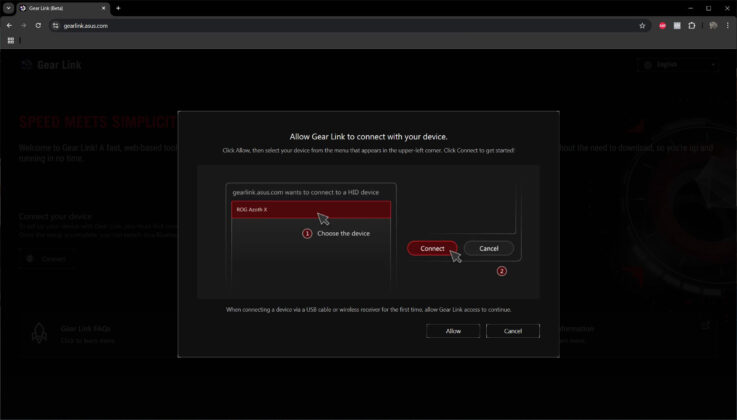Close the Gear Link (Beta) tab
Screen dimensions: 737x420
click(103, 8)
